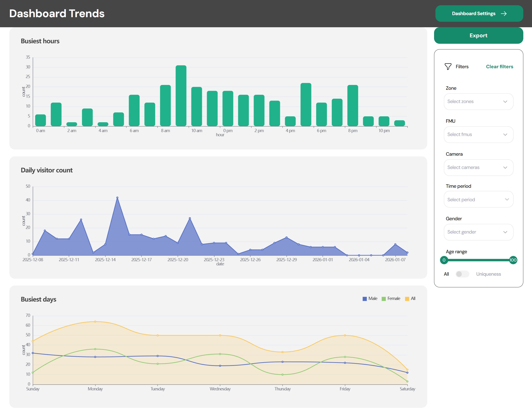The width and height of the screenshot is (532, 408).
Task: Click the FMU dropdown chevron icon
Action: tap(505, 135)
